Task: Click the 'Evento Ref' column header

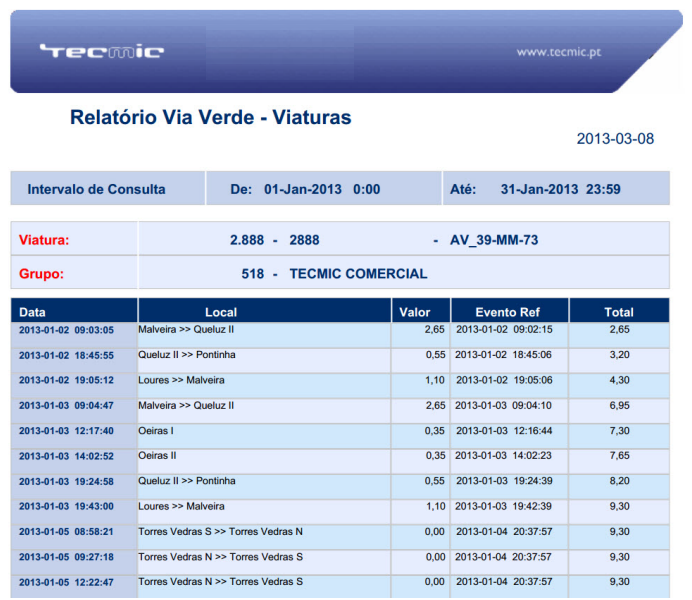Action: [508, 312]
